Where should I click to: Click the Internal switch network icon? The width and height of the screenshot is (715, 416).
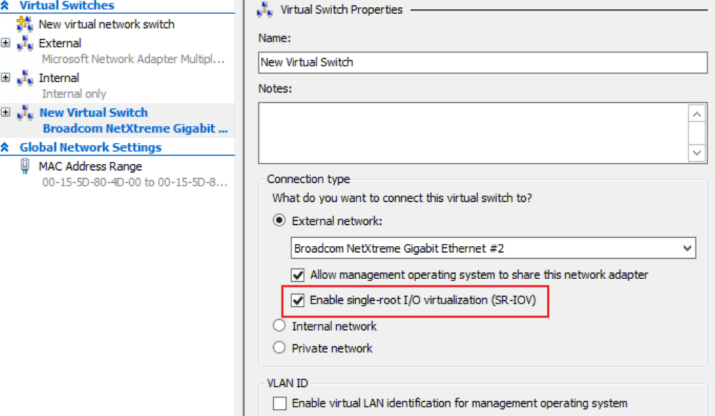click(25, 78)
